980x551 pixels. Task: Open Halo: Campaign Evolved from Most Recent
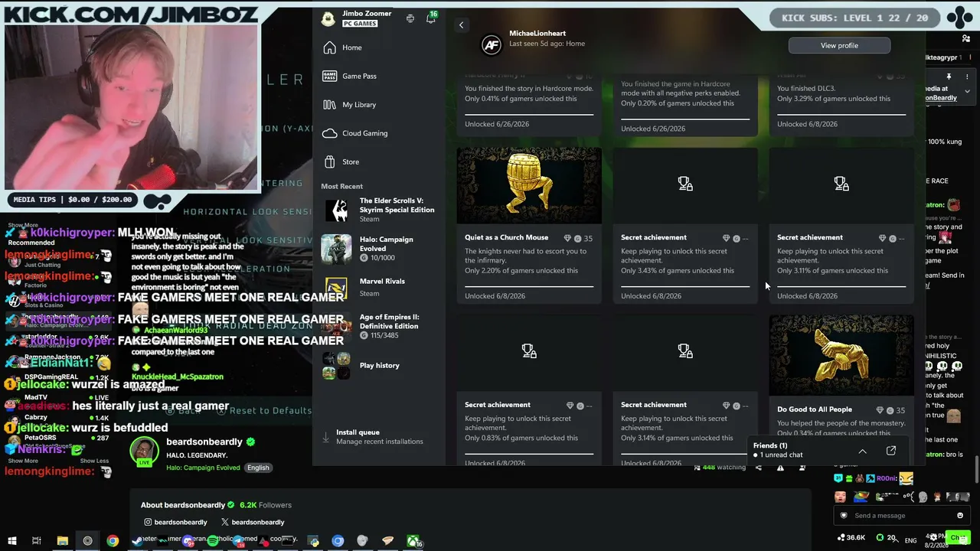click(x=379, y=248)
